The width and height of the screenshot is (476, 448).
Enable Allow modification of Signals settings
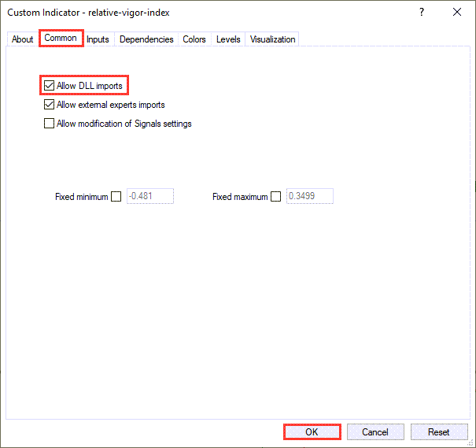pos(49,124)
